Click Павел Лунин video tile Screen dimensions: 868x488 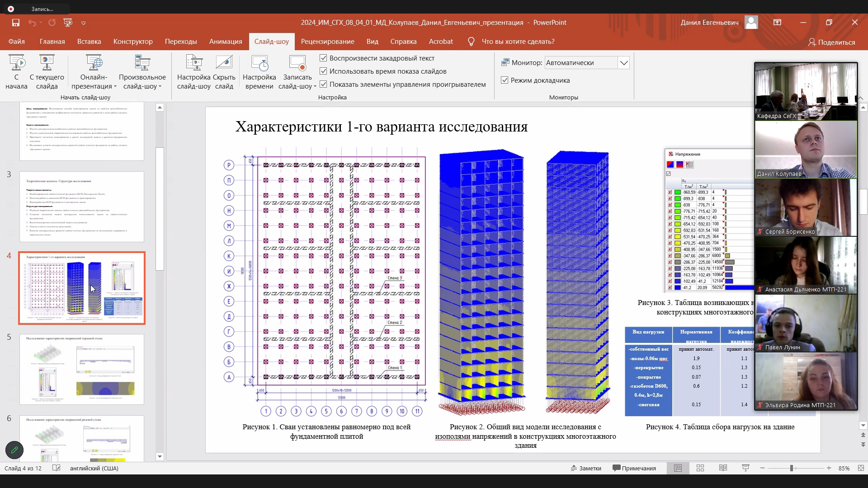[x=806, y=323]
